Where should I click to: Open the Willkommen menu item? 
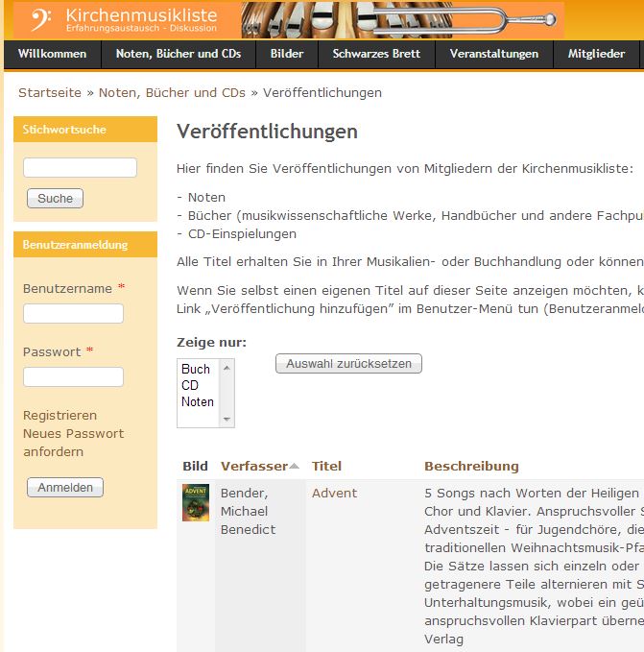click(x=52, y=54)
